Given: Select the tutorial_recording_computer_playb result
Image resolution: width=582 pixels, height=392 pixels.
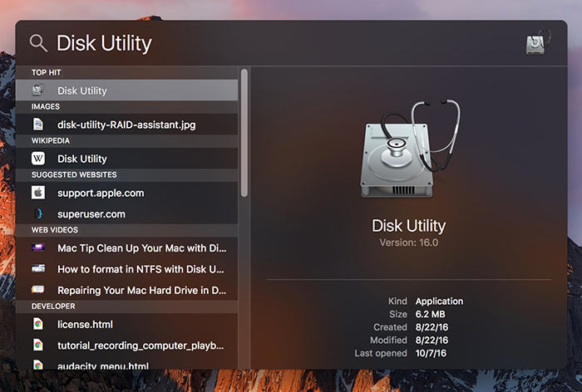Looking at the screenshot, I should coord(126,345).
